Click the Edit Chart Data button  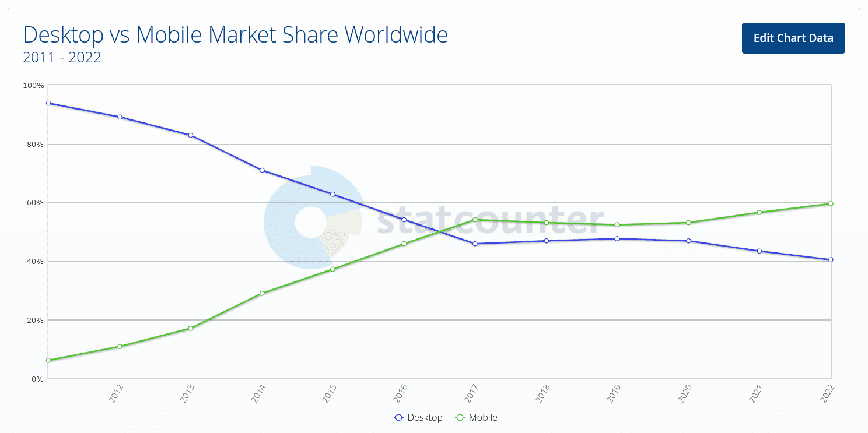pos(793,38)
